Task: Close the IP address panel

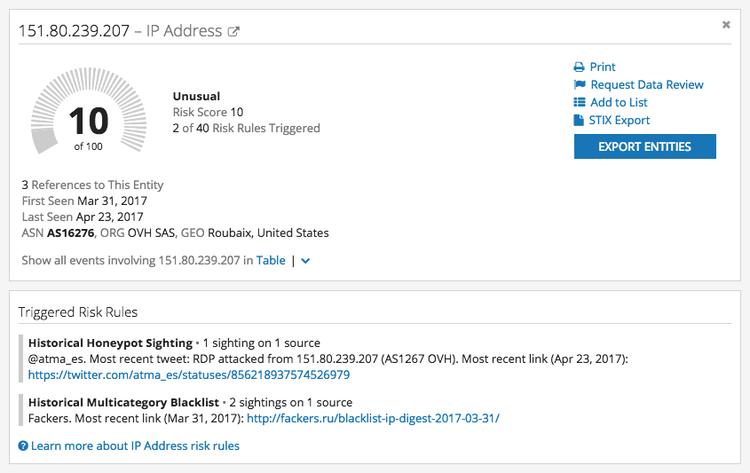Action: point(726,25)
